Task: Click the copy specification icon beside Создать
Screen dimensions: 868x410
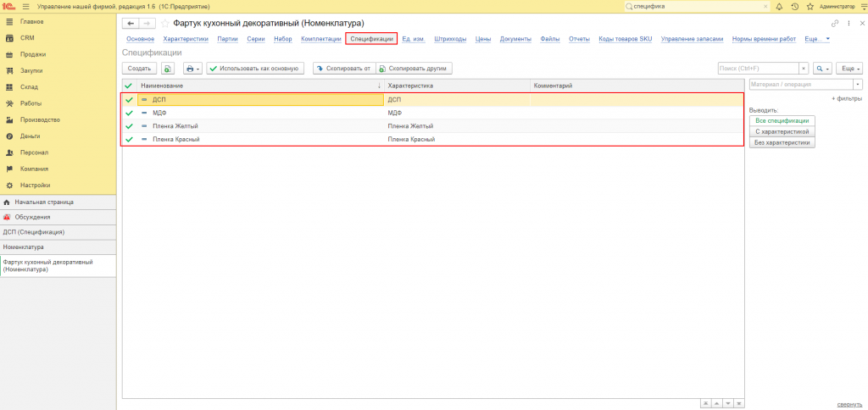Action: (x=168, y=68)
